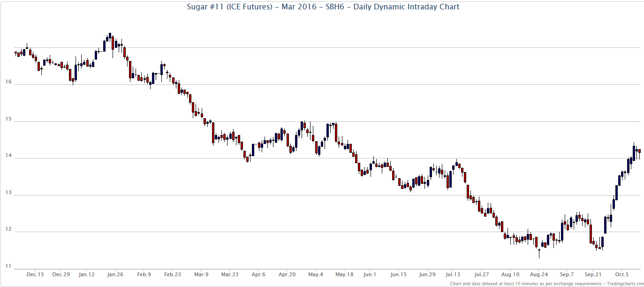This screenshot has height=287, width=644.
Task: Click the Tradingcharts.com delayed data footer note
Action: tap(547, 284)
